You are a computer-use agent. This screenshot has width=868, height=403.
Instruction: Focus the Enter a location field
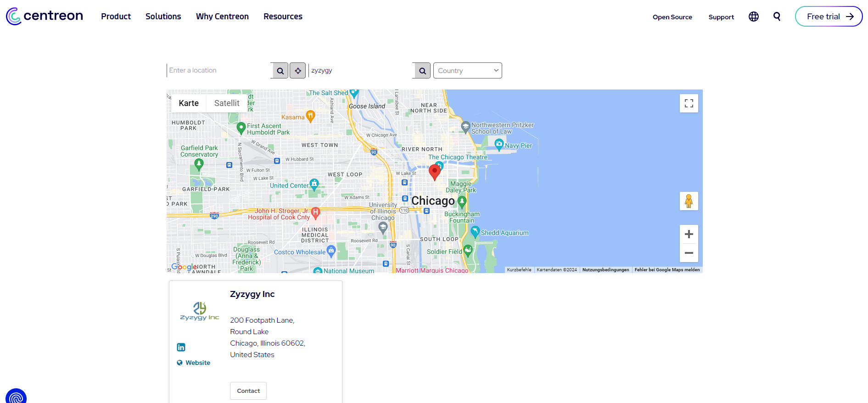[218, 71]
